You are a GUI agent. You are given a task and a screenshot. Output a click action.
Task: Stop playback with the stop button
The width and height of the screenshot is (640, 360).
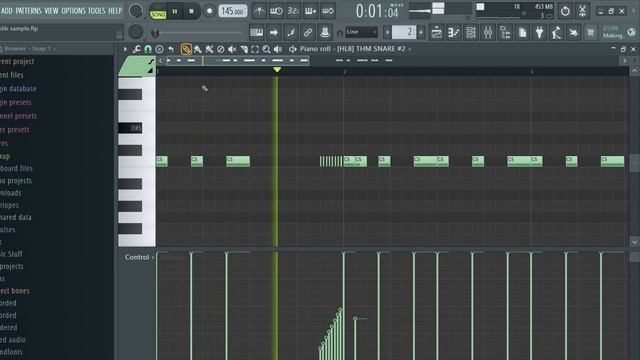[x=191, y=11]
